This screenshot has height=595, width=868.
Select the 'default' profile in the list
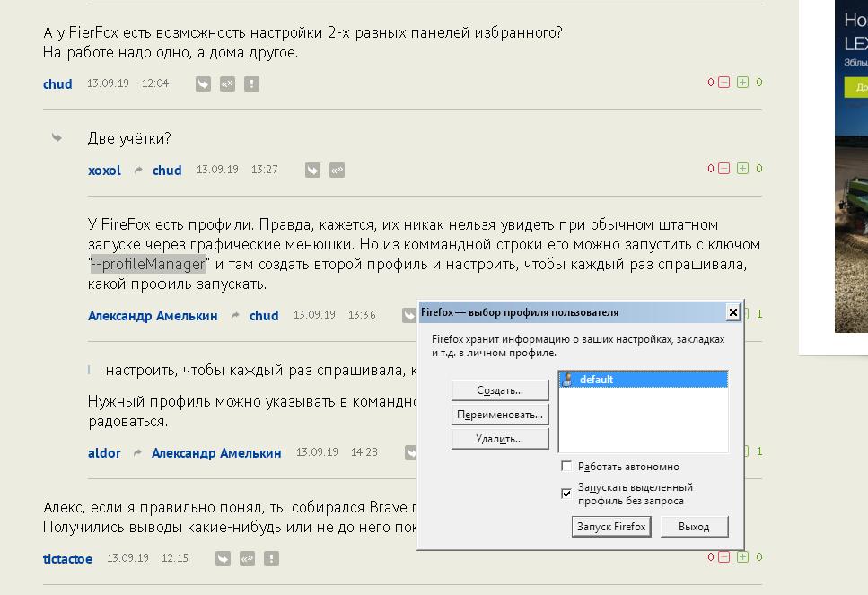coord(596,380)
